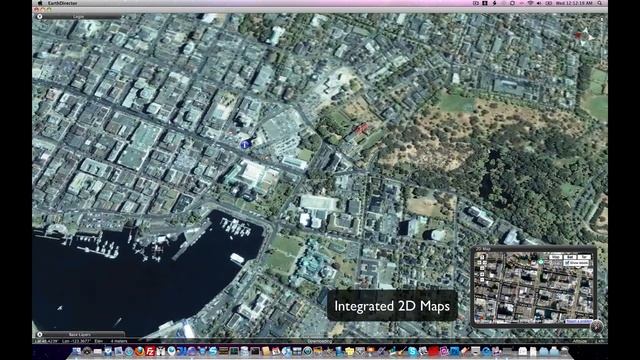Click the Lat coordinate in status bar
The image size is (640, 360).
pos(47,341)
